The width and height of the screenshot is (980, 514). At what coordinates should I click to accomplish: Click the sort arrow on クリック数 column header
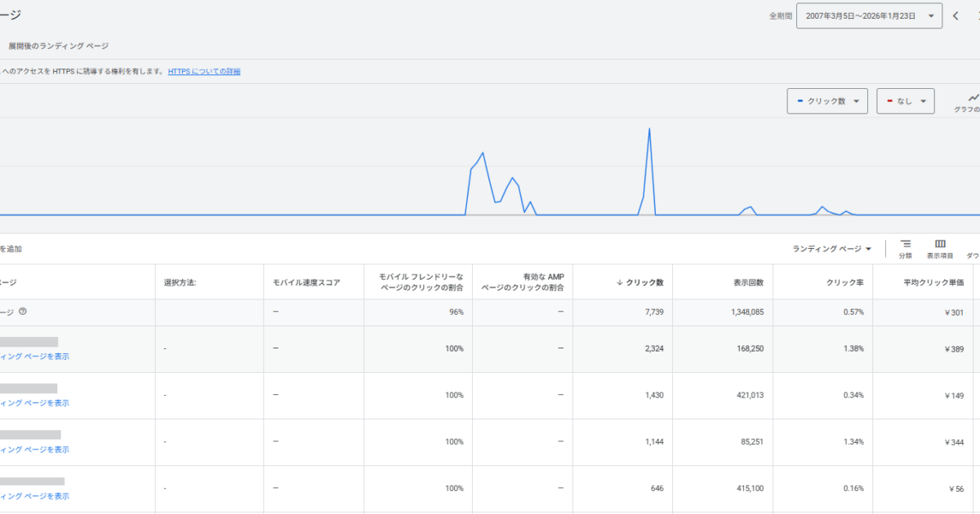[619, 282]
